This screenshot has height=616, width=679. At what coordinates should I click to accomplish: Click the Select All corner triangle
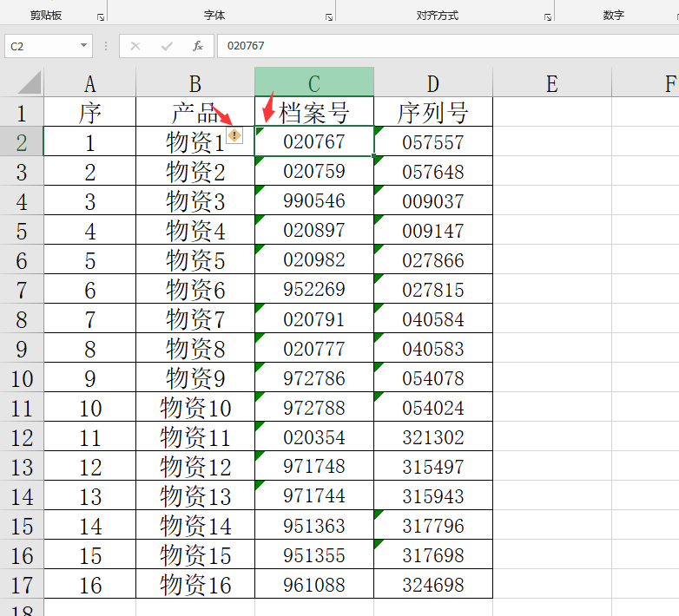[30, 82]
